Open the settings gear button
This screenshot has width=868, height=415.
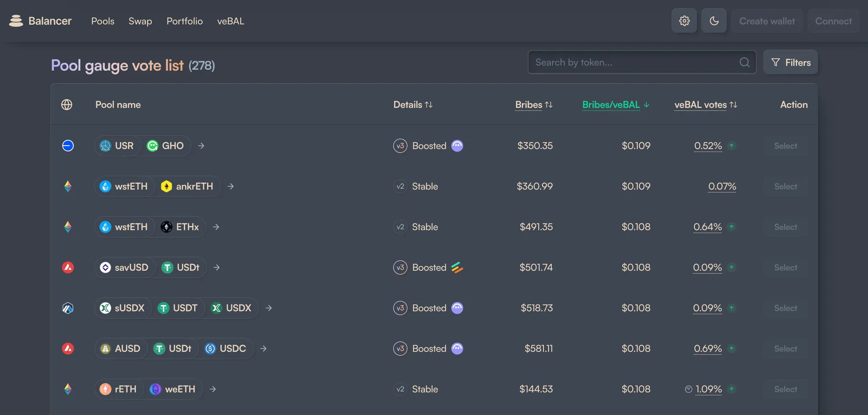pos(684,21)
